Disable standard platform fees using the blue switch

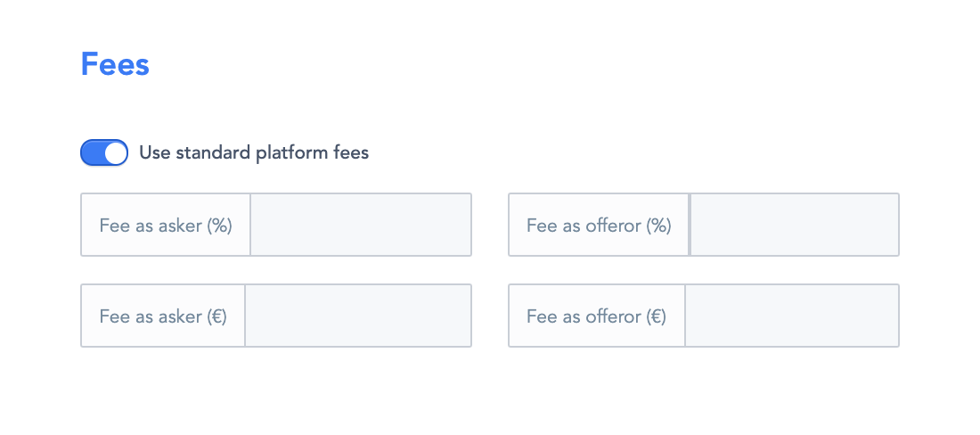[x=104, y=152]
